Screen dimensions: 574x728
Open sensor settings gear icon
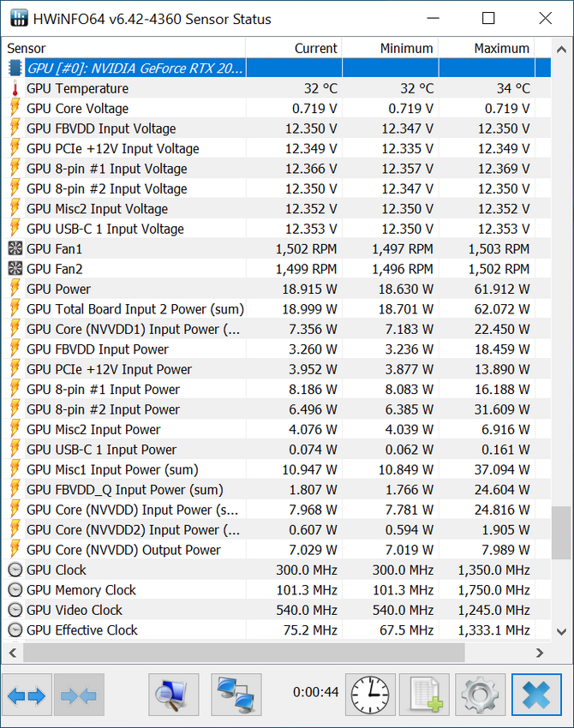coord(481,695)
